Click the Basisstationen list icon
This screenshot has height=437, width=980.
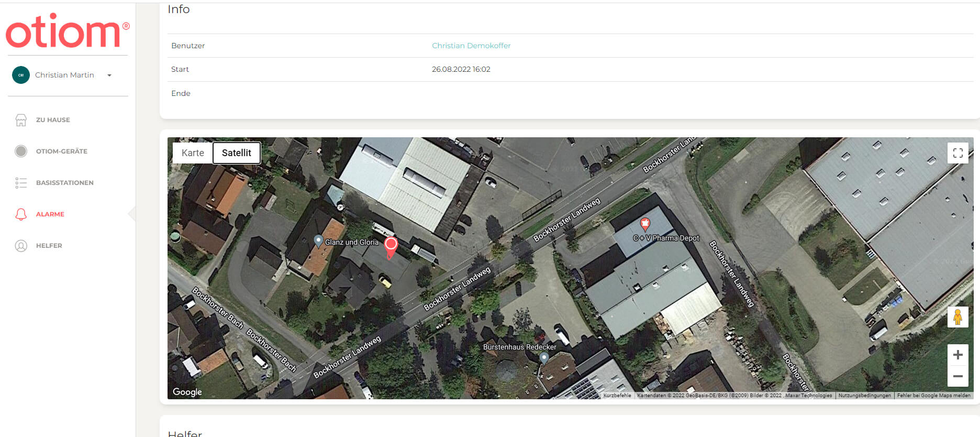coord(21,183)
